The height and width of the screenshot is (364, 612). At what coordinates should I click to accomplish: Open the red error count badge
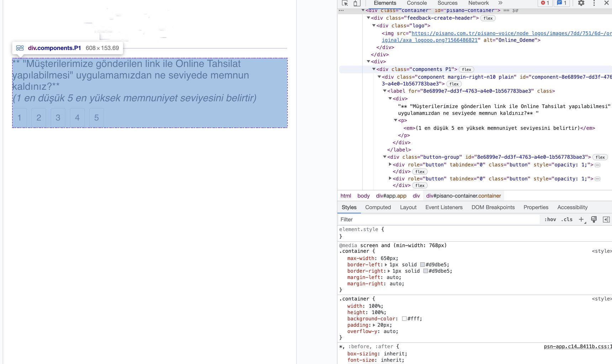(x=545, y=3)
